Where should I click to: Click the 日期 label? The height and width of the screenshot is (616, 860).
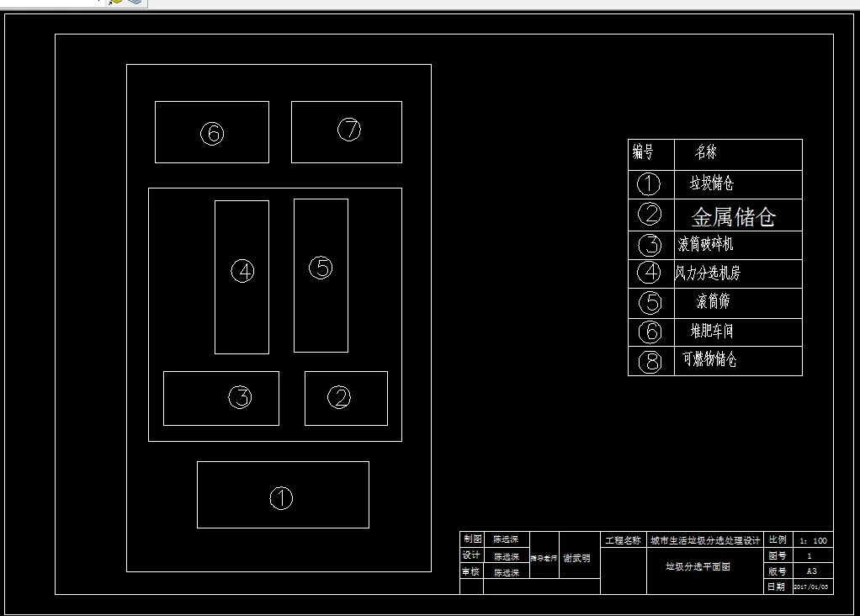pos(776,587)
